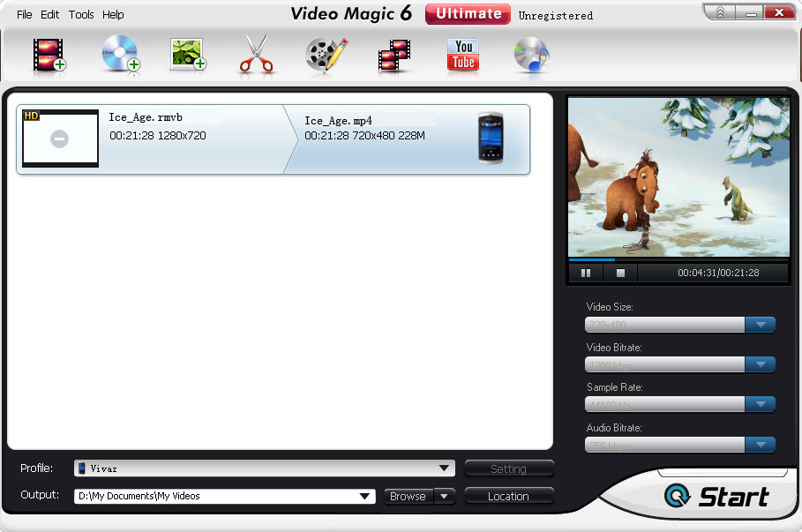Click the preview playback progress bar
This screenshot has width=802, height=532.
(x=678, y=260)
